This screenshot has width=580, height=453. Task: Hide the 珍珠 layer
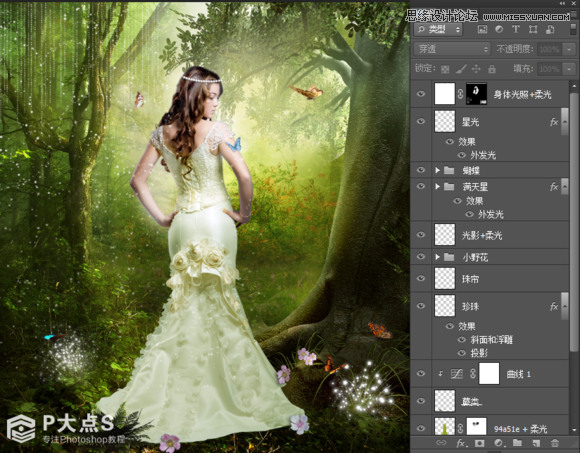(x=421, y=306)
